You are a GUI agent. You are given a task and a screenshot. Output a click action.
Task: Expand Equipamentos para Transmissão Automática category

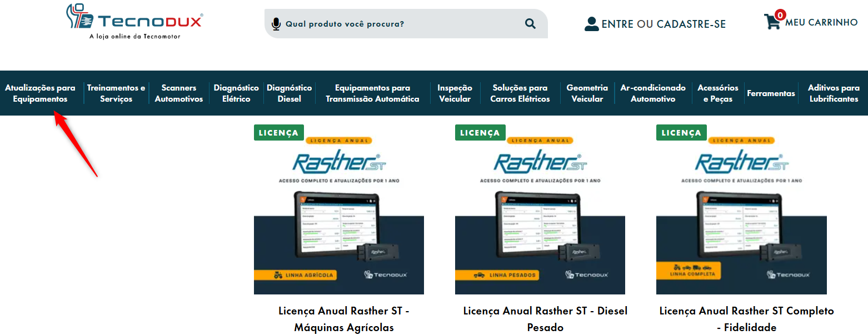click(372, 93)
